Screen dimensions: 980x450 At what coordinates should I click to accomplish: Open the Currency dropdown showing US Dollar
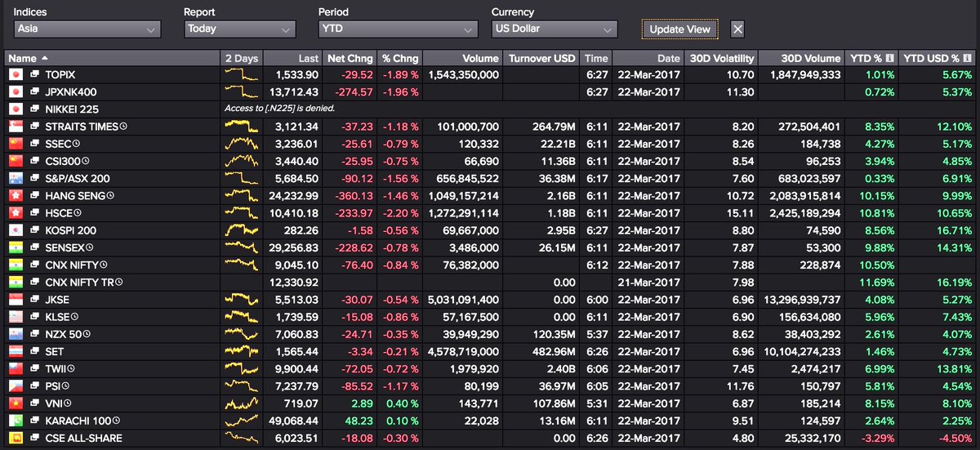point(554,29)
